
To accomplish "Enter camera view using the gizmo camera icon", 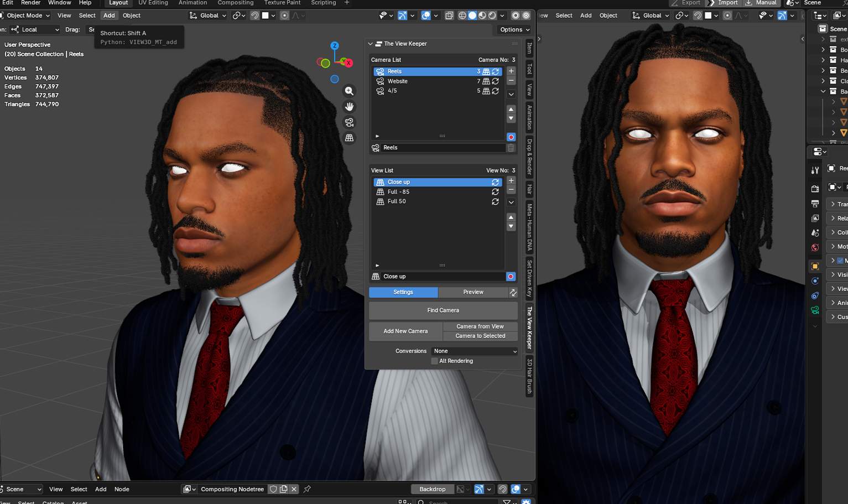I will tap(349, 122).
